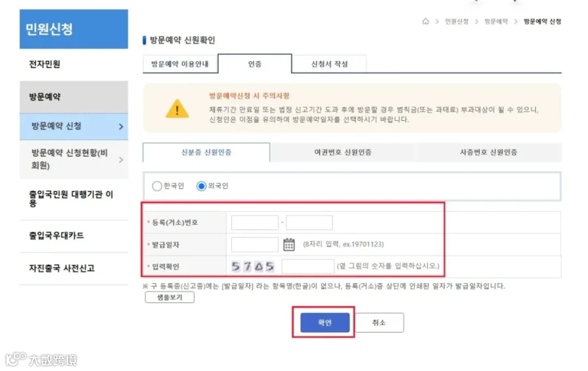Open the calendar date picker icon
Image resolution: width=588 pixels, height=371 pixels.
(289, 244)
